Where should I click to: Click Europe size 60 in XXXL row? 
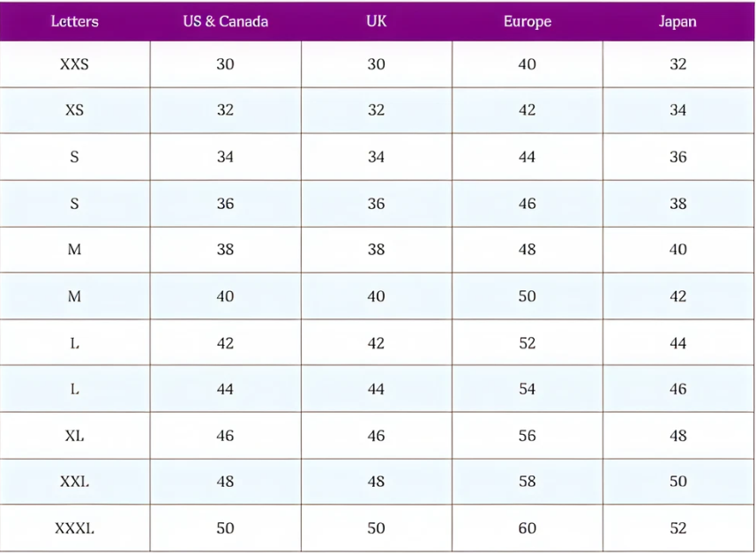pos(527,529)
